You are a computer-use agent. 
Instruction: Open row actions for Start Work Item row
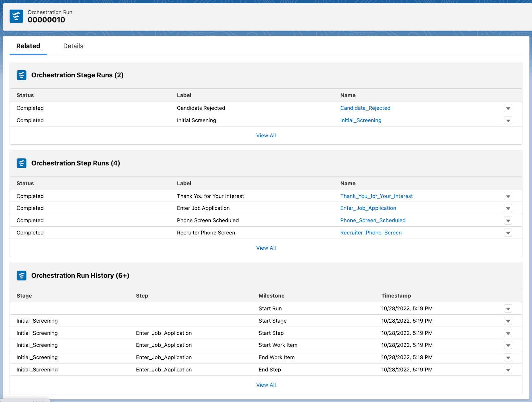(508, 345)
